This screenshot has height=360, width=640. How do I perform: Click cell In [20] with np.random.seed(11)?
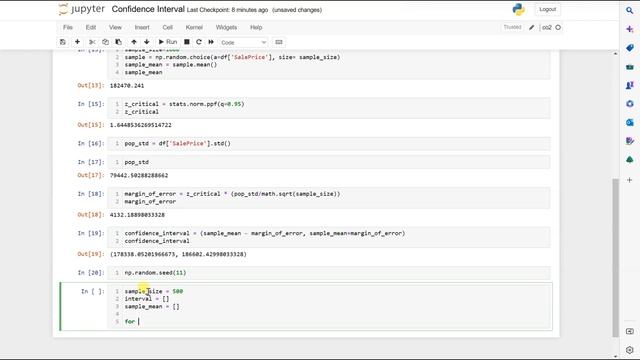(x=329, y=273)
